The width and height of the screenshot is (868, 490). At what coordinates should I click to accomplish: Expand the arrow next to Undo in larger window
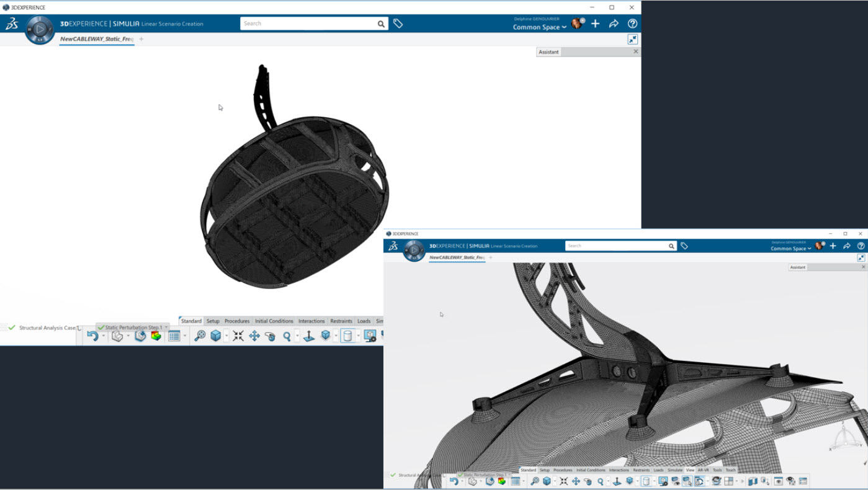(x=104, y=336)
